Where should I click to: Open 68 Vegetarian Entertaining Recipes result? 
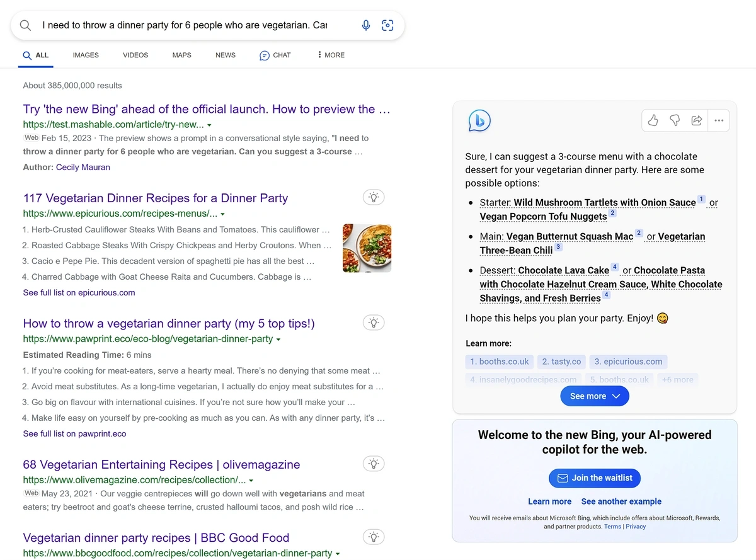[x=161, y=464]
